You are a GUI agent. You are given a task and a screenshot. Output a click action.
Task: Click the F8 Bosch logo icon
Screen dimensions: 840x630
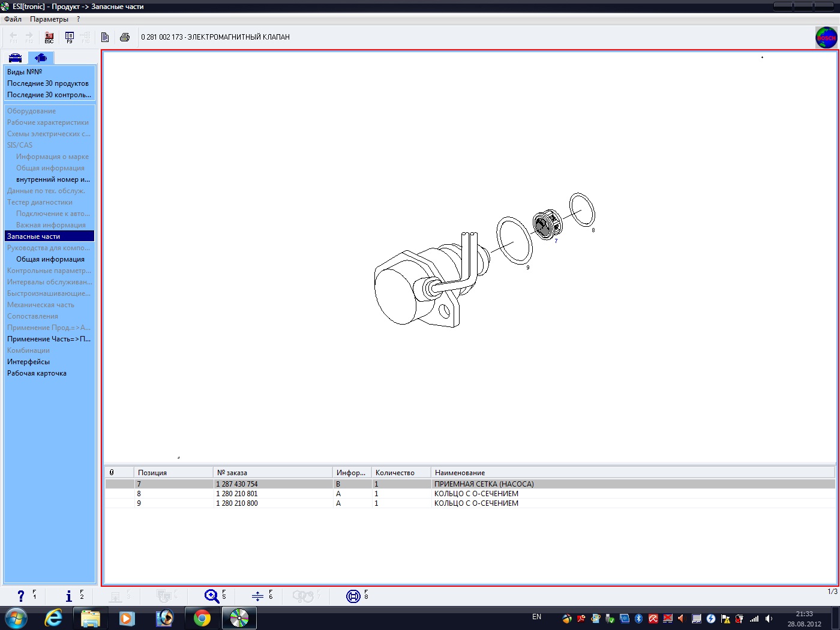point(353,596)
